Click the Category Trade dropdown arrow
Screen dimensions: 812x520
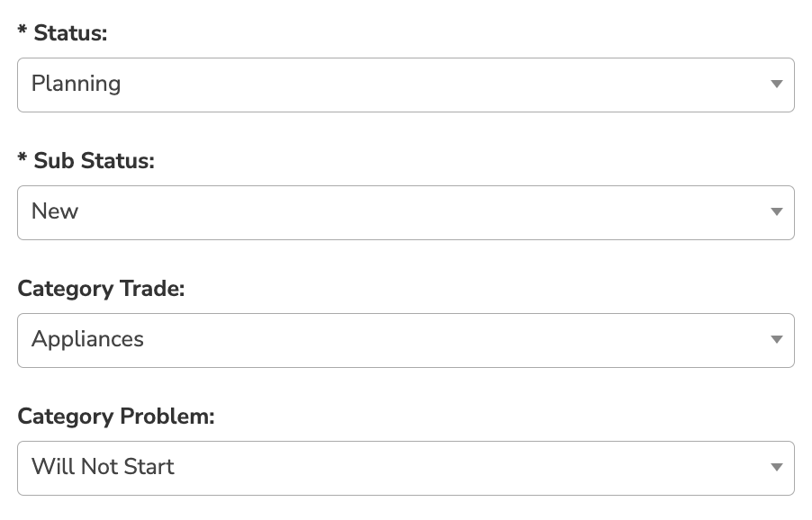[x=776, y=339]
